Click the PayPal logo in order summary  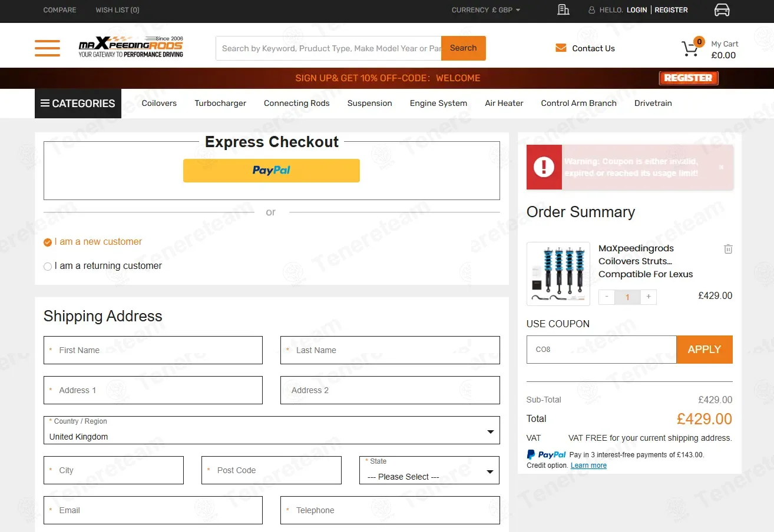pyautogui.click(x=546, y=454)
